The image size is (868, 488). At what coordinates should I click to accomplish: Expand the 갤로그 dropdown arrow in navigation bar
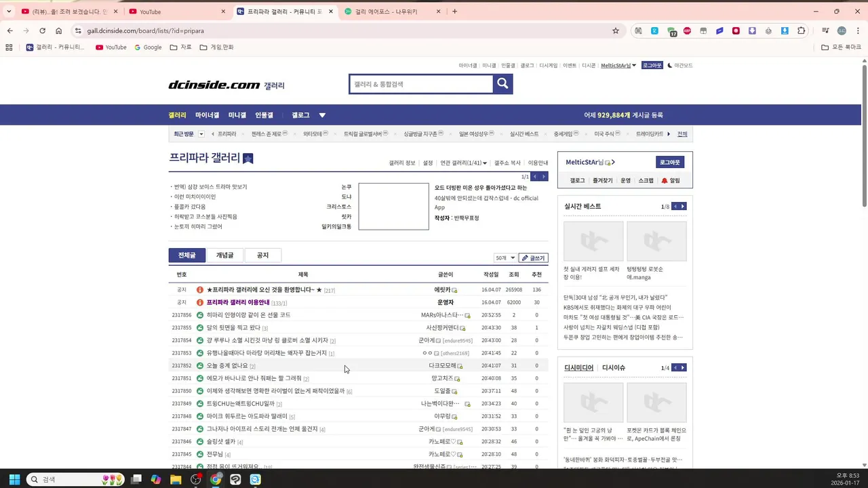coord(322,115)
